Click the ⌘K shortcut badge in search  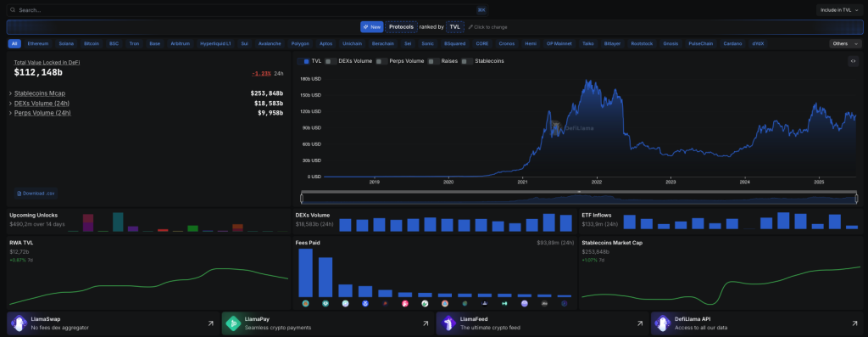pos(481,10)
